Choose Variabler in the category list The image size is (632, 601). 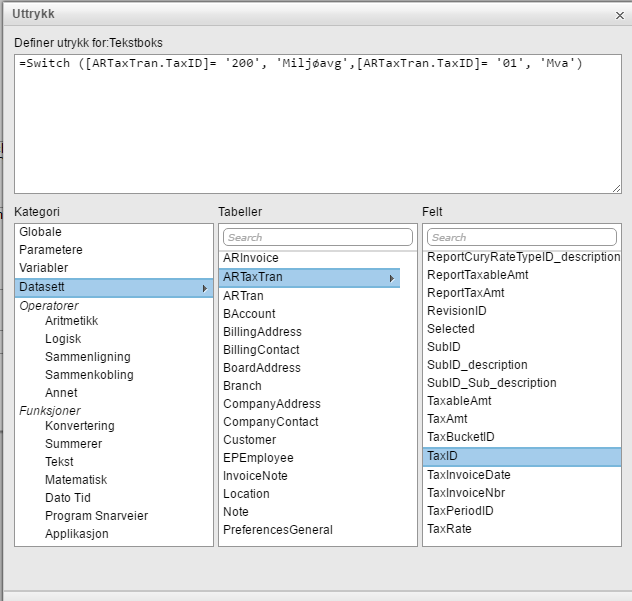(x=44, y=268)
